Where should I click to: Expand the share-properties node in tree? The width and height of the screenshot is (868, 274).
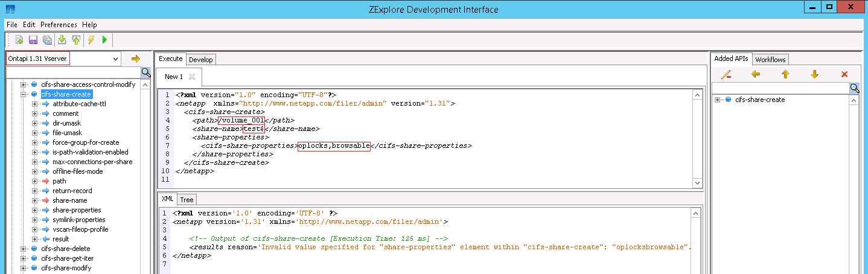point(35,210)
